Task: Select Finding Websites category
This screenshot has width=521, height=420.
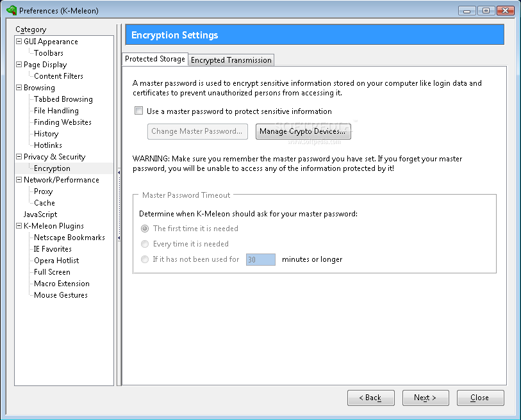Action: click(x=62, y=122)
